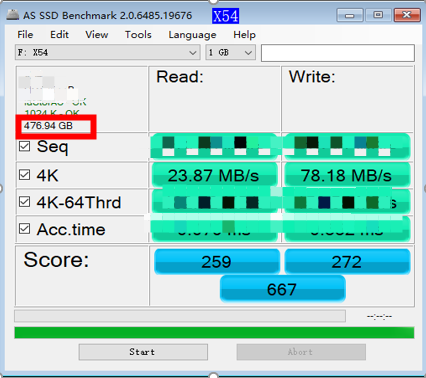Click the Start benchmark button
Image resolution: width=426 pixels, height=378 pixels.
pos(143,352)
